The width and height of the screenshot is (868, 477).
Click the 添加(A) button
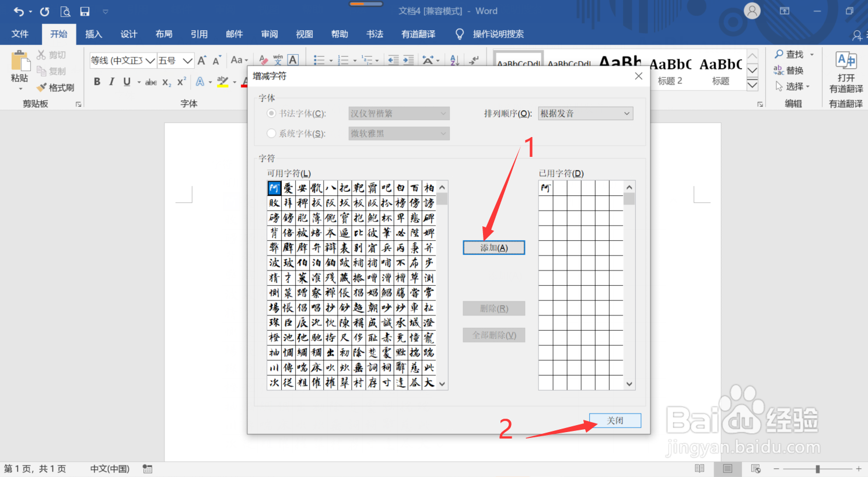[x=494, y=248]
